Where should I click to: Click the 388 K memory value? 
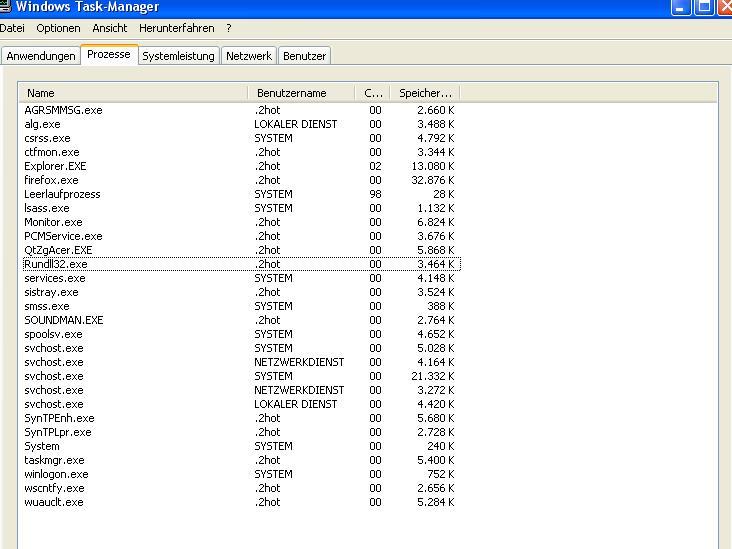point(440,306)
